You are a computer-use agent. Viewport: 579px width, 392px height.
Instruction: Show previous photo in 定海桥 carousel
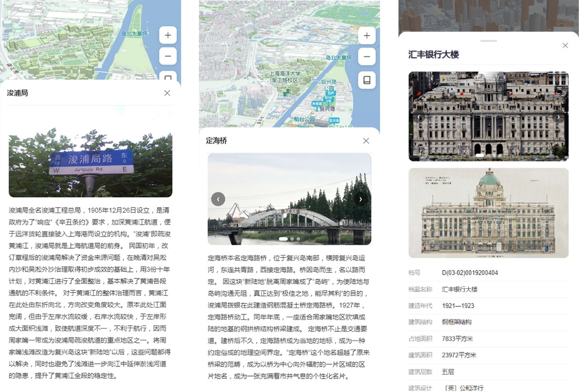click(218, 199)
